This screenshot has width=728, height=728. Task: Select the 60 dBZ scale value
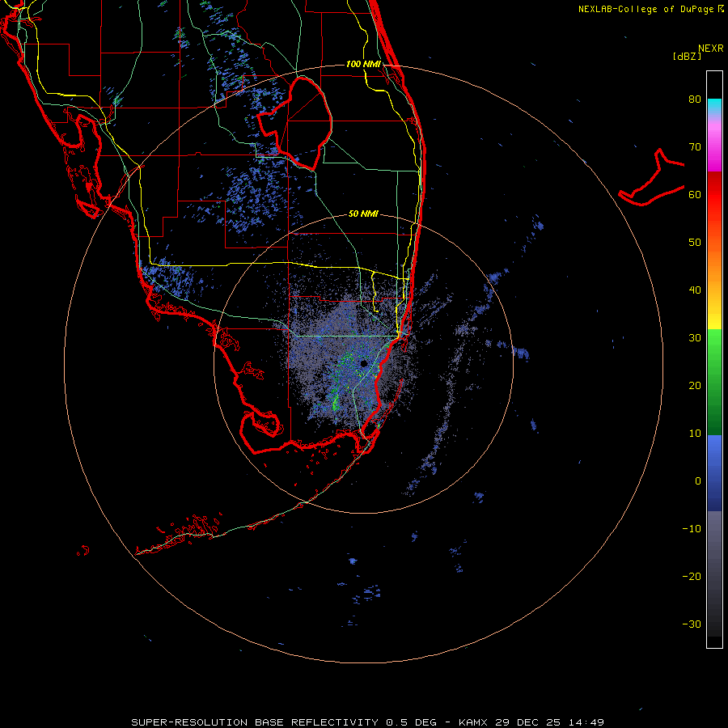tap(695, 194)
